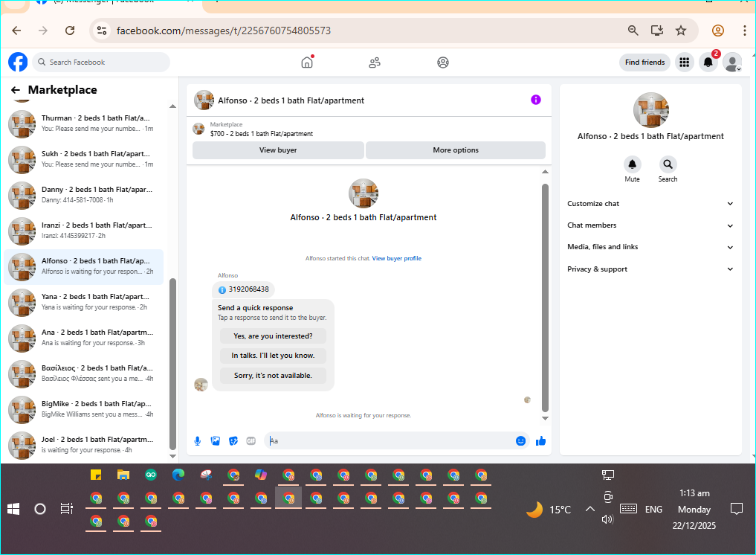The width and height of the screenshot is (756, 555).
Task: Click the install app icon in address bar
Action: (656, 31)
